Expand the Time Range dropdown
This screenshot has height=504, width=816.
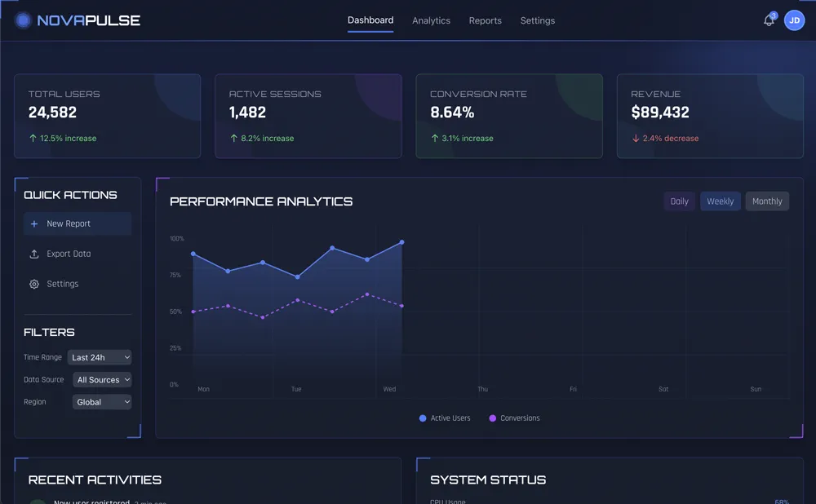point(100,357)
